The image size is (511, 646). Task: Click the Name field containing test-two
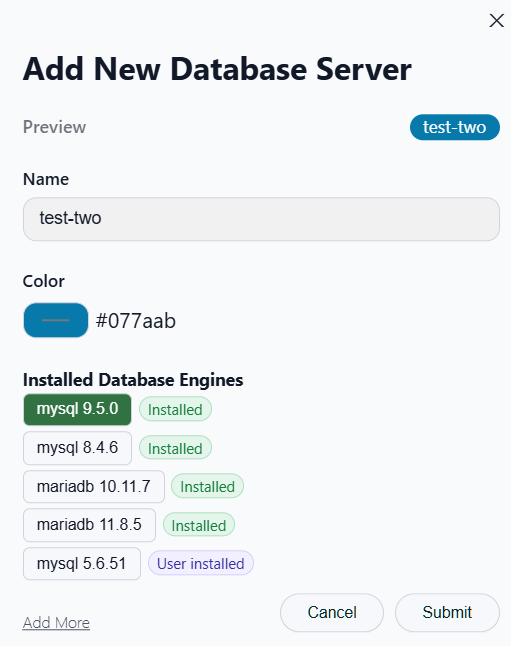(x=261, y=219)
